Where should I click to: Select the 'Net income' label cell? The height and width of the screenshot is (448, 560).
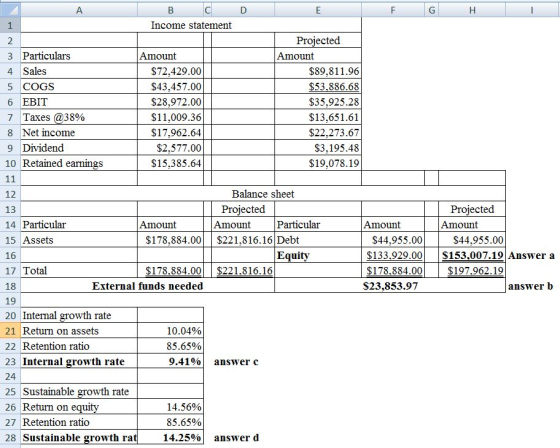pos(79,133)
